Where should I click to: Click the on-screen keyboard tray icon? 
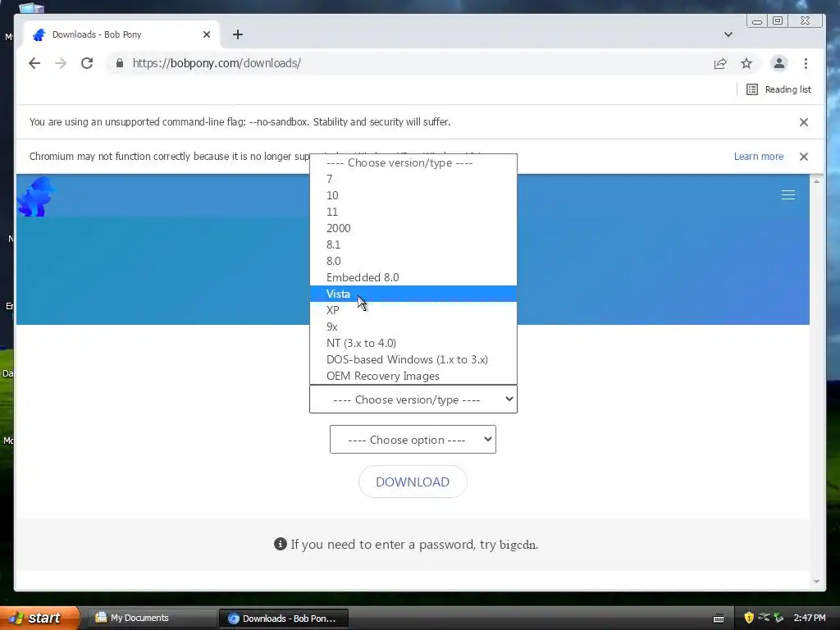[x=719, y=619]
